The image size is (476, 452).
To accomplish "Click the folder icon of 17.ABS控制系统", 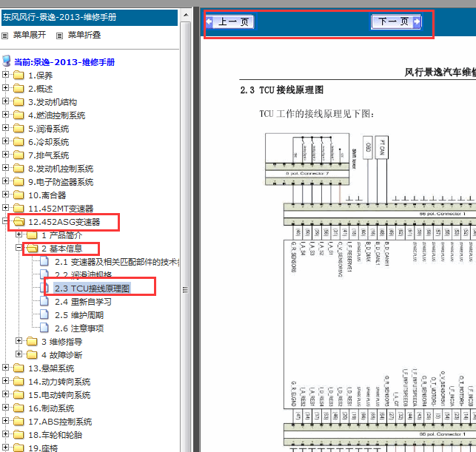I will point(19,422).
